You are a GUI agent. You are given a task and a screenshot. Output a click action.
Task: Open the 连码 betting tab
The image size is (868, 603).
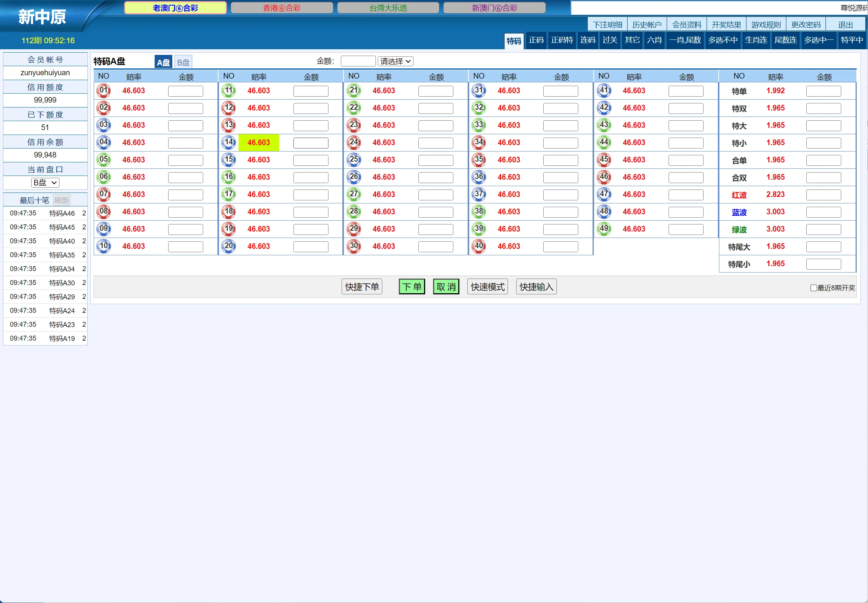(587, 40)
